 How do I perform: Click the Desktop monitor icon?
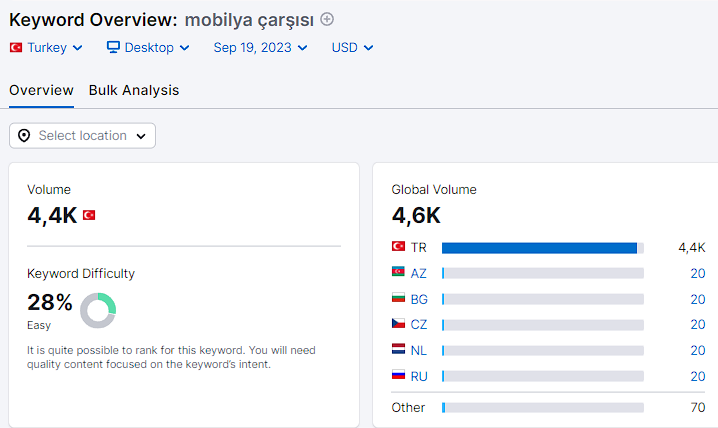[113, 47]
